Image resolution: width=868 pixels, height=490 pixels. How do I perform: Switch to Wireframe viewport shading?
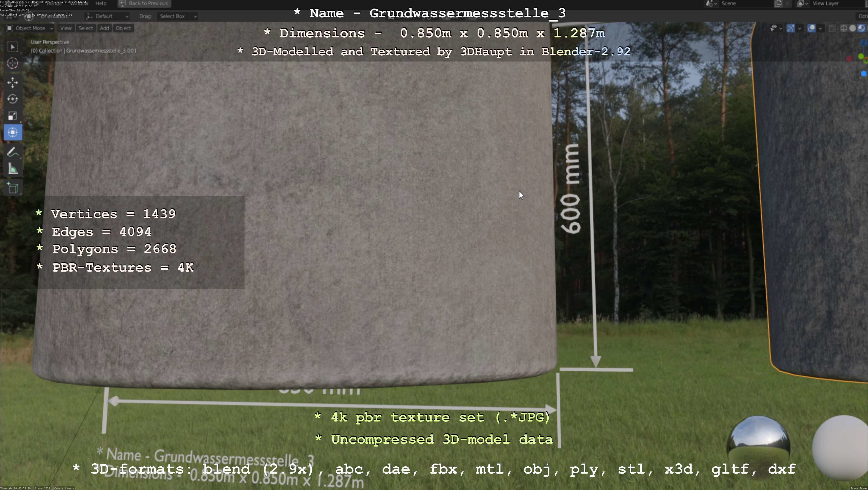coord(844,28)
